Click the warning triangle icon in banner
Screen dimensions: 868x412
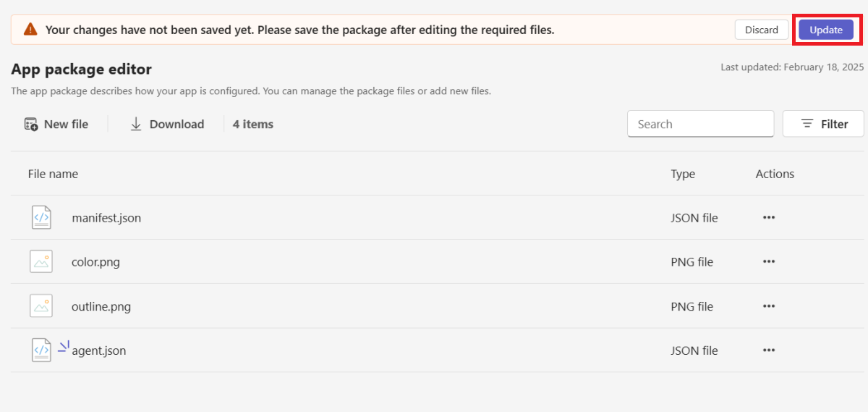(x=30, y=30)
